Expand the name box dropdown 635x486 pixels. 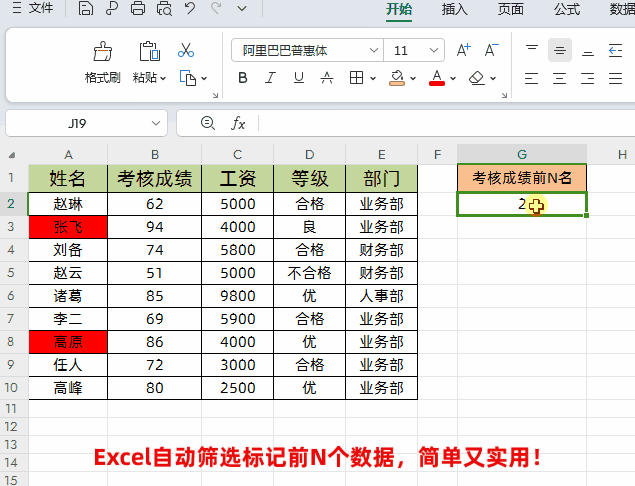tap(156, 123)
